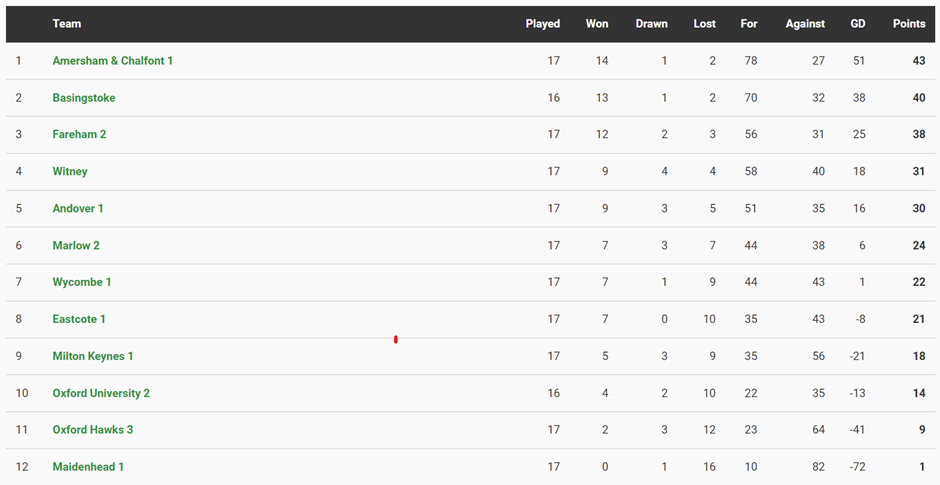Click the Points column header
940x485 pixels.
tap(909, 24)
